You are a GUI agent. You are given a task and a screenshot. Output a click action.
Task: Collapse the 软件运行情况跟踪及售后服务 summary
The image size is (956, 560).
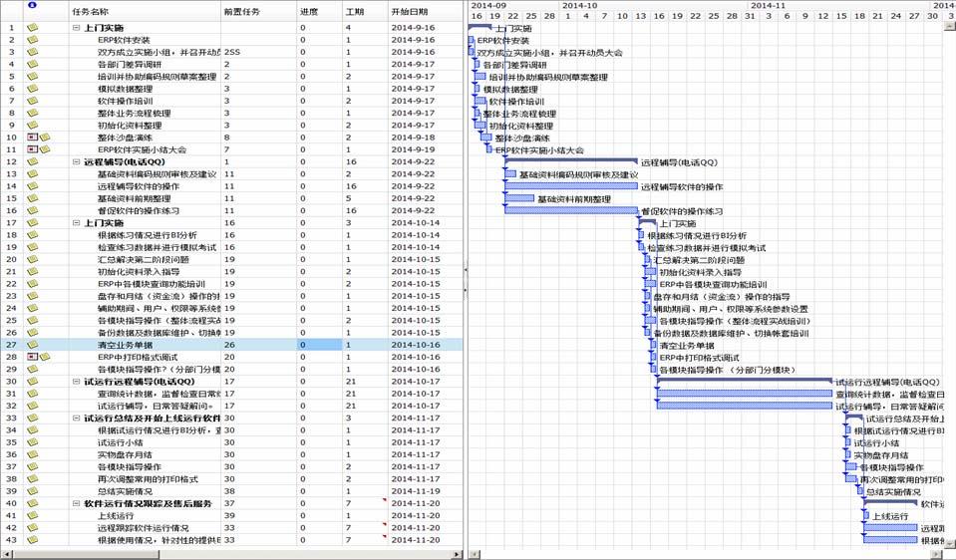click(x=76, y=503)
